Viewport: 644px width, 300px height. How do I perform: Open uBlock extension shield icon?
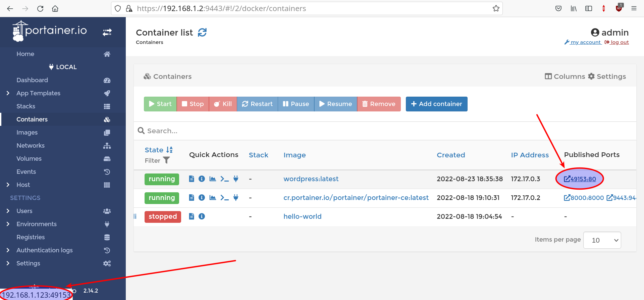[619, 8]
